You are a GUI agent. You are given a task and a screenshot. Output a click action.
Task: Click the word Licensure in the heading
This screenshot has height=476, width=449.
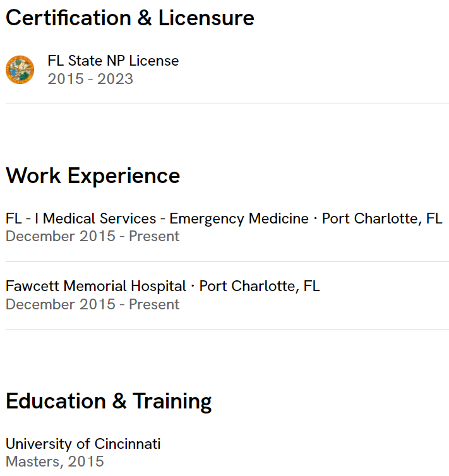coord(206,18)
